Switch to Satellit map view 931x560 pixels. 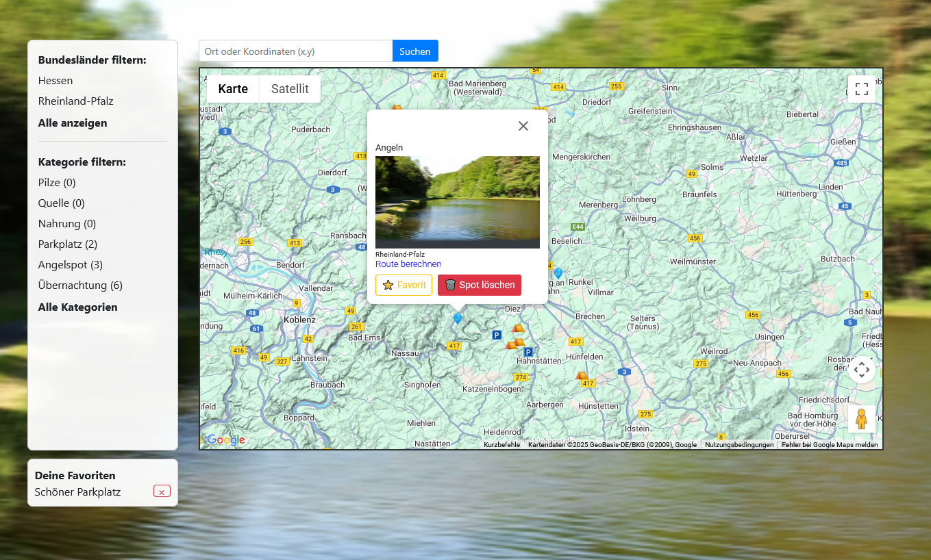[290, 89]
